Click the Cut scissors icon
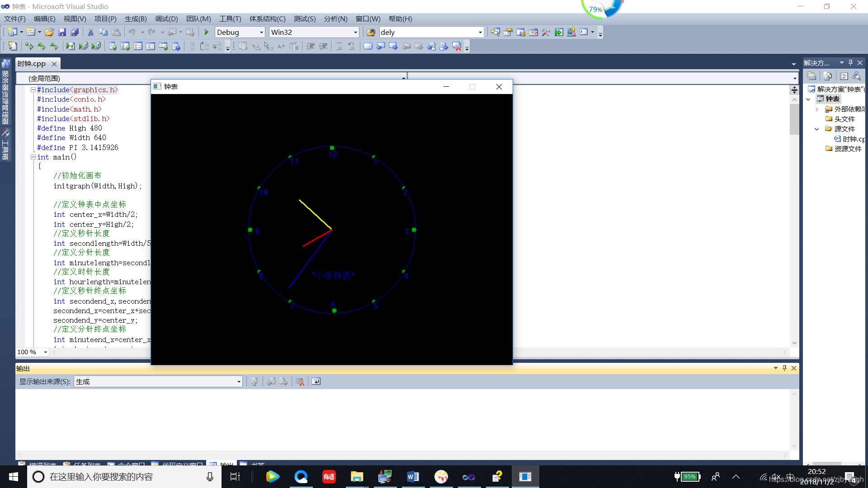 (90, 32)
